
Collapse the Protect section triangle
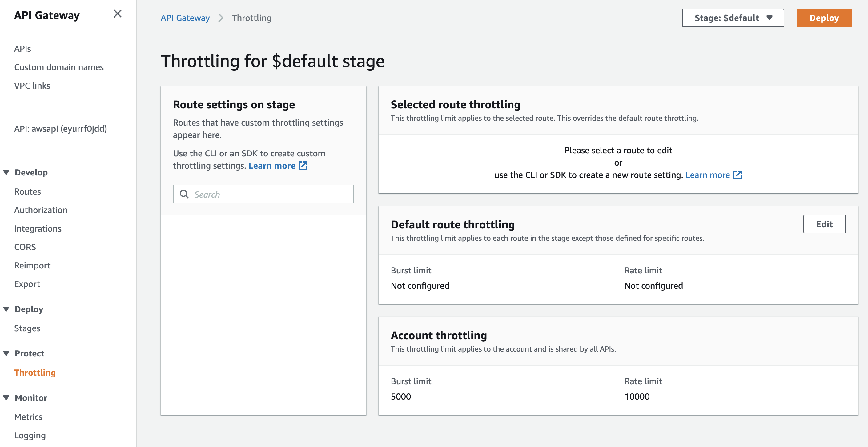[6, 353]
